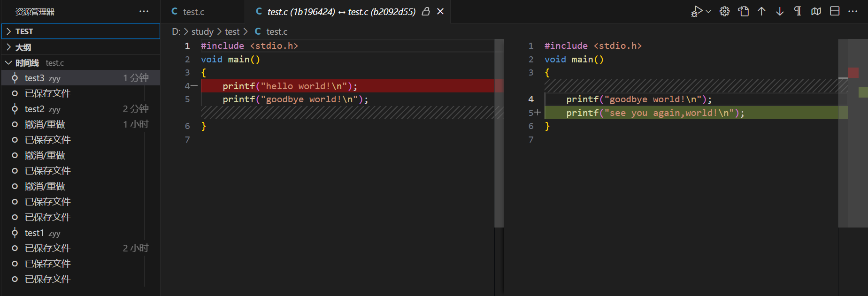
Task: Toggle whitespace trimming pilcrow icon
Action: coord(798,11)
